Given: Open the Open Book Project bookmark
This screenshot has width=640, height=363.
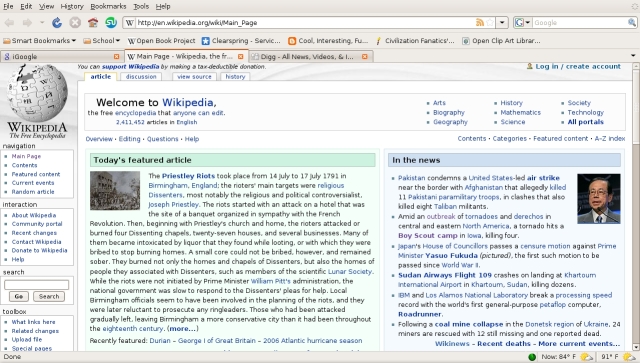Looking at the screenshot, I should click(x=161, y=41).
